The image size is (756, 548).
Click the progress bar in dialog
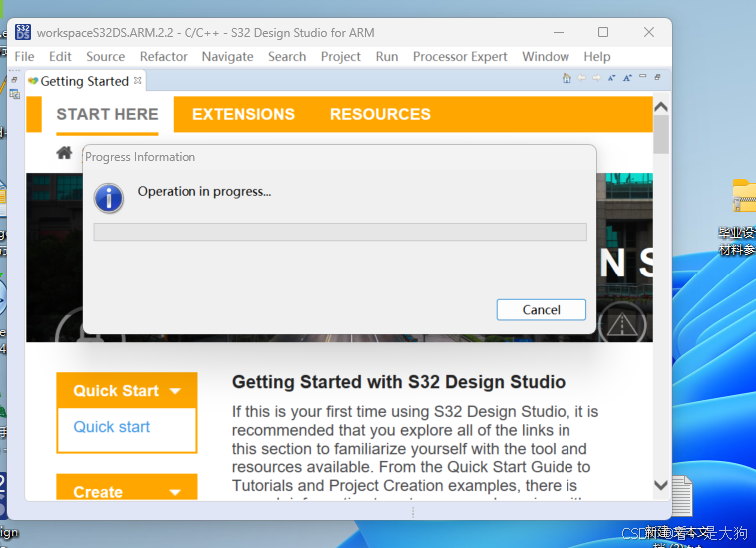tap(340, 232)
